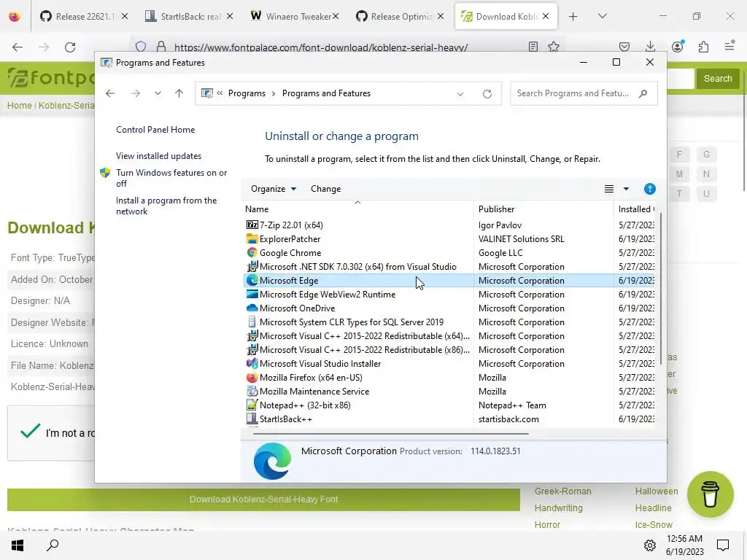Click the green Search button on fontpalace
747x560 pixels.
coord(718,79)
